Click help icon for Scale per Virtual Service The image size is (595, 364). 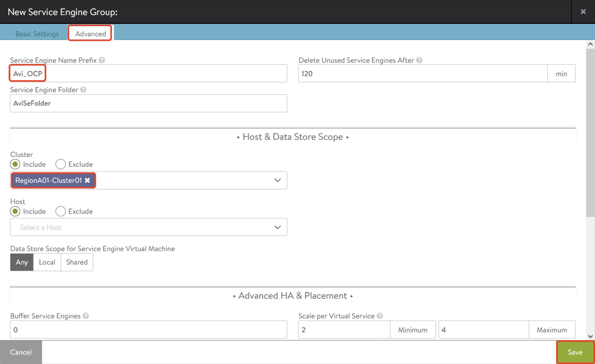pos(380,316)
